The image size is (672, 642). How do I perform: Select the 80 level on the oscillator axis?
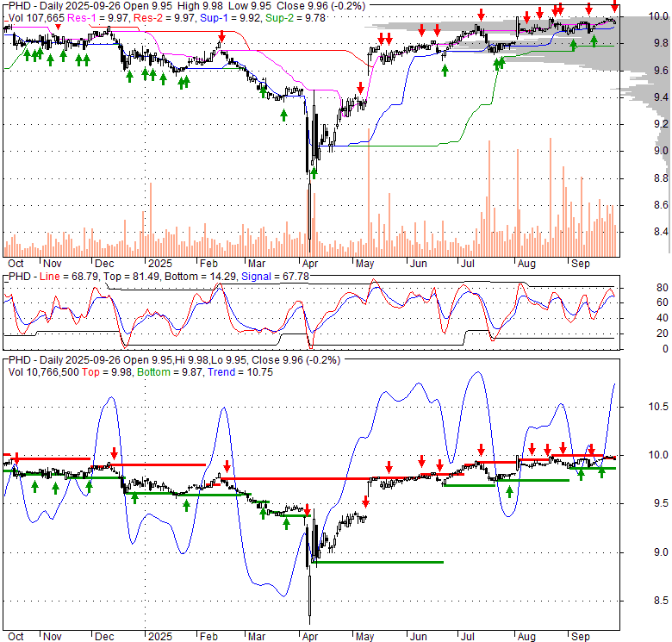pyautogui.click(x=663, y=287)
